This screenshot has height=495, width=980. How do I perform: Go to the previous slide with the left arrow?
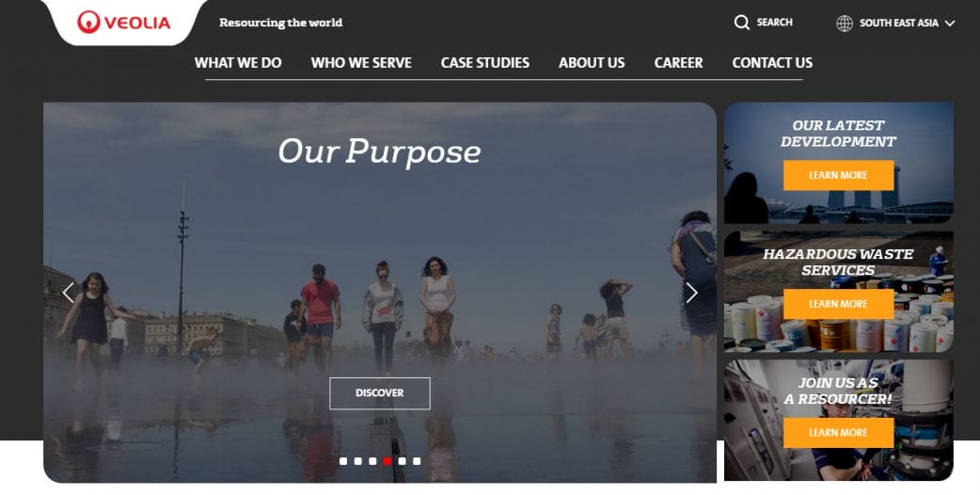pos(68,293)
